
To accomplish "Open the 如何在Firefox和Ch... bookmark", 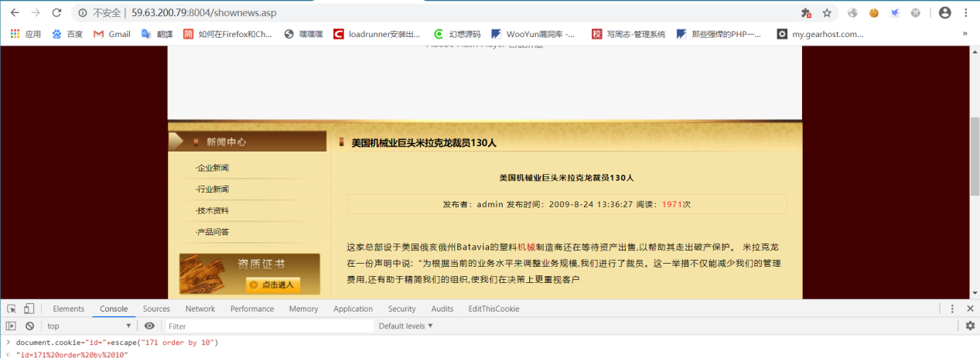I will (228, 34).
